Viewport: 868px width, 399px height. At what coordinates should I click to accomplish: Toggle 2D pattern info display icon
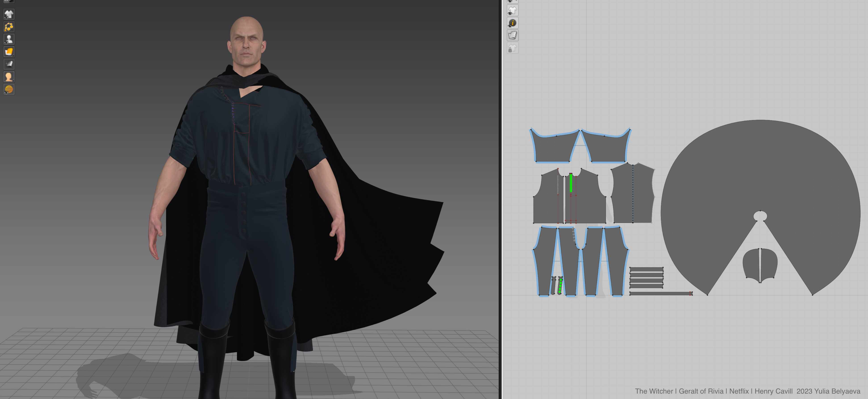click(513, 23)
